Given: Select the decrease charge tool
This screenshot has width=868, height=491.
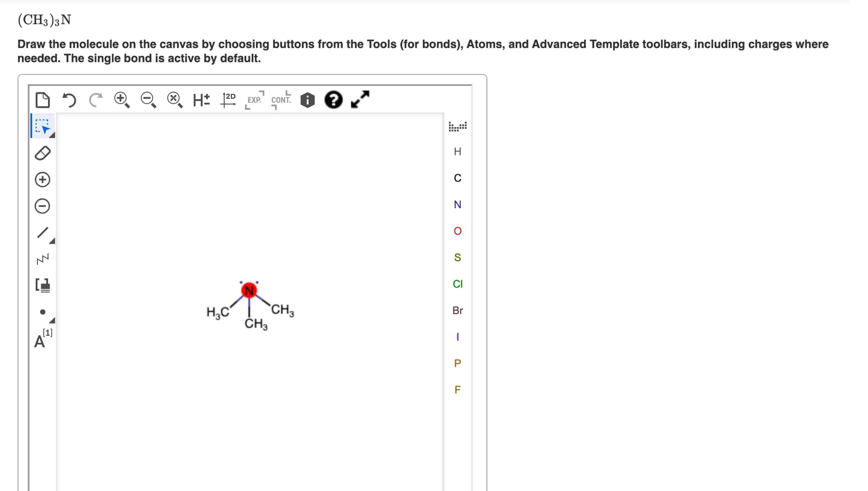Looking at the screenshot, I should pos(43,205).
